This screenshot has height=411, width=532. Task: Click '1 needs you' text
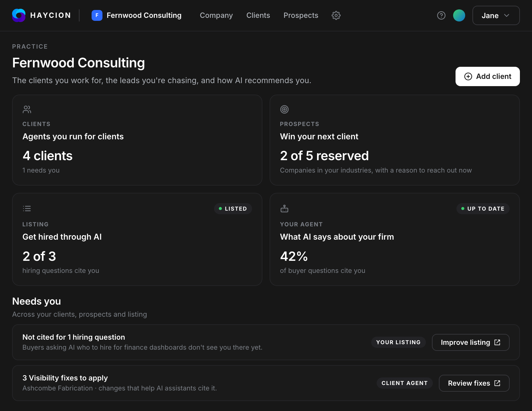pyautogui.click(x=41, y=170)
